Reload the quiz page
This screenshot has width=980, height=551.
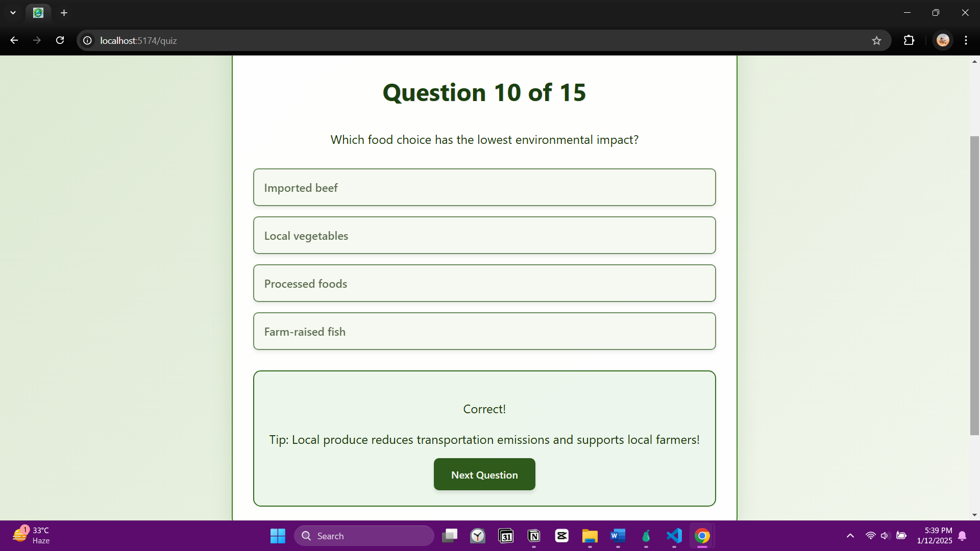tap(60, 40)
